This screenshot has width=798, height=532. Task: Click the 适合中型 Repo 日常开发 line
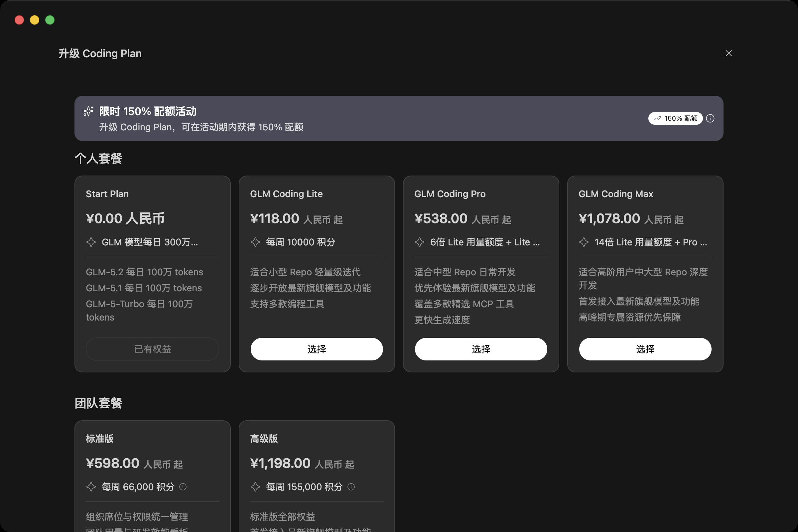465,272
